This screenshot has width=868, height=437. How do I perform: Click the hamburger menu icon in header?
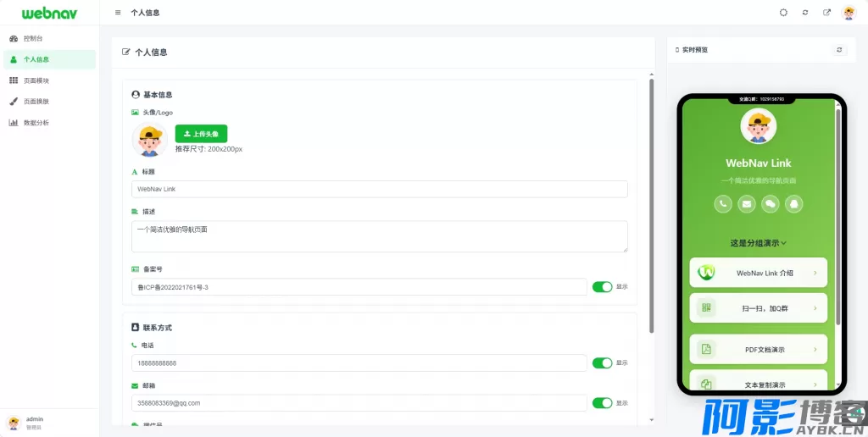118,13
